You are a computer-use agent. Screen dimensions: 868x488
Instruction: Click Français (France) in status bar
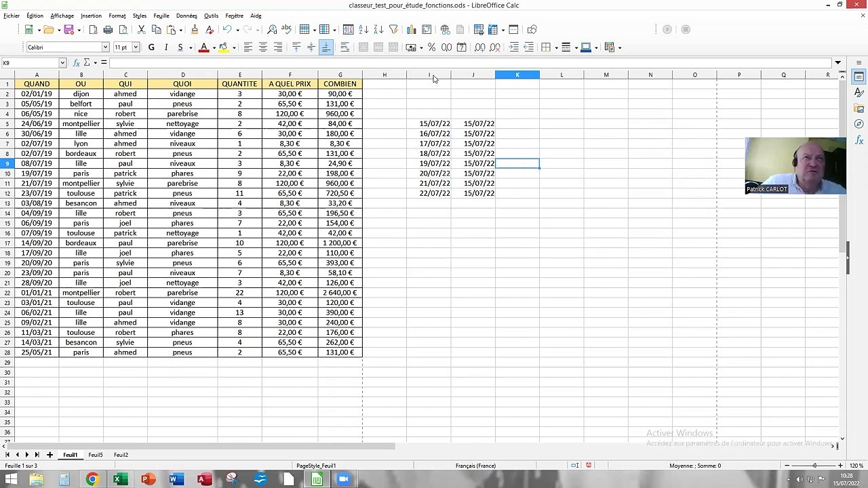(475, 466)
